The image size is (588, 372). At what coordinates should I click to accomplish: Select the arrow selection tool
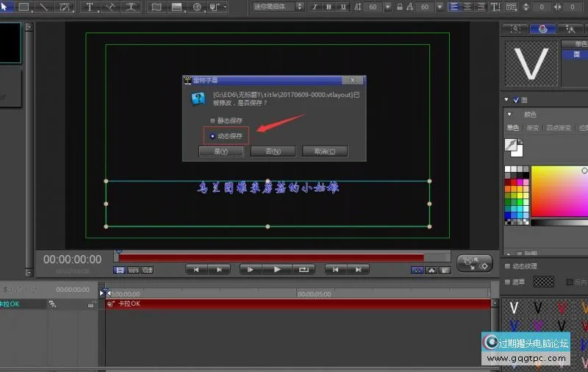click(4, 7)
